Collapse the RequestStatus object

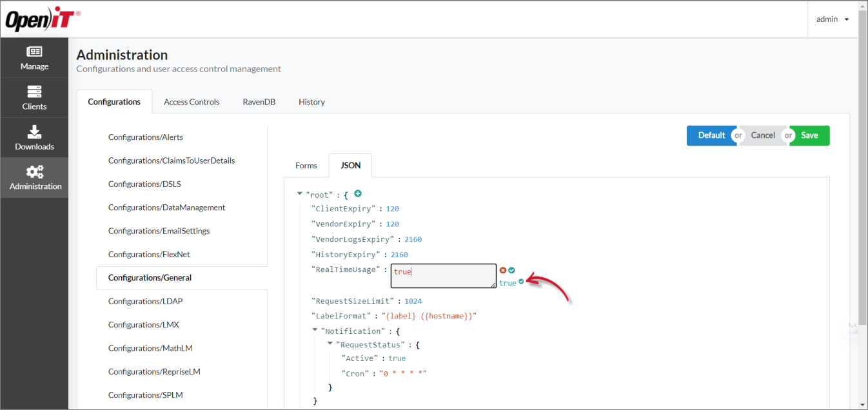330,344
